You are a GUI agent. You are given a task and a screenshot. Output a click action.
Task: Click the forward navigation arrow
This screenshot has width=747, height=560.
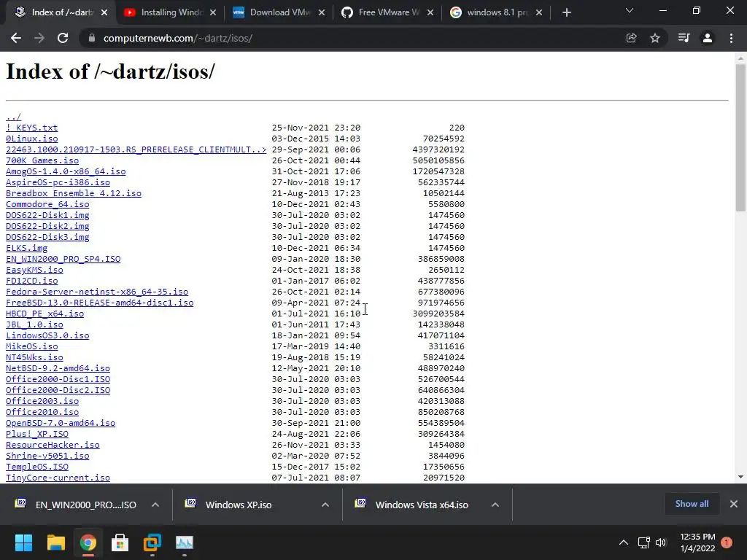point(39,38)
